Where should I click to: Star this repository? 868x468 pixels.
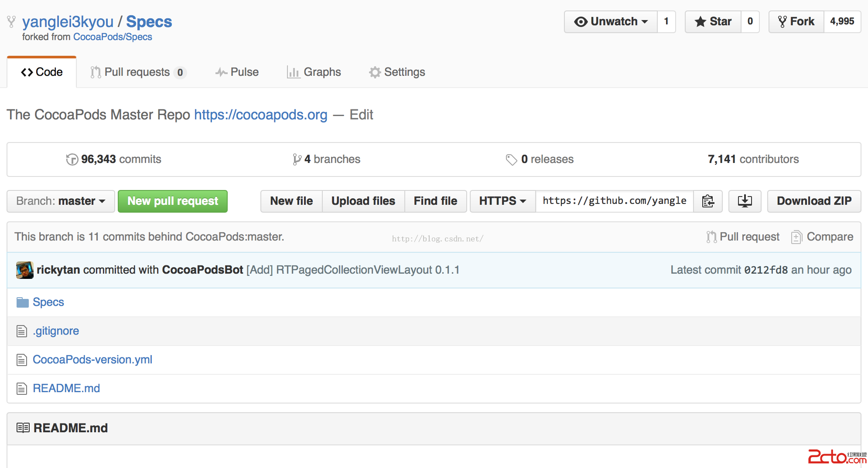713,21
